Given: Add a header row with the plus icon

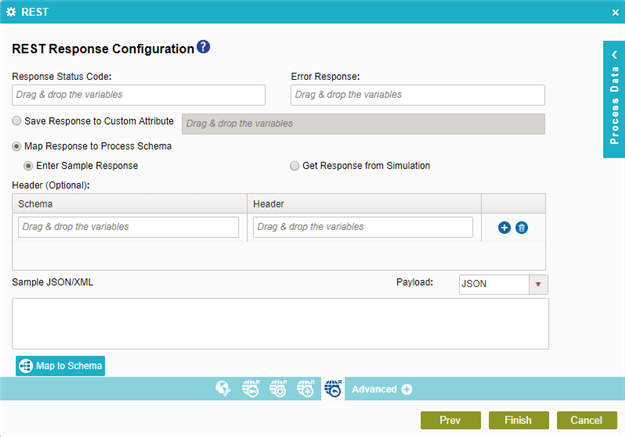Looking at the screenshot, I should (504, 227).
